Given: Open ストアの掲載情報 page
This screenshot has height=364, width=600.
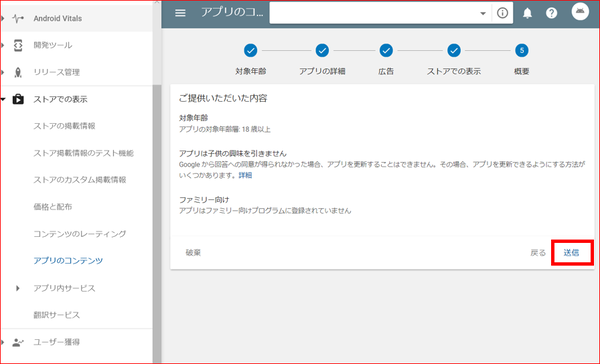Looking at the screenshot, I should coord(64,126).
